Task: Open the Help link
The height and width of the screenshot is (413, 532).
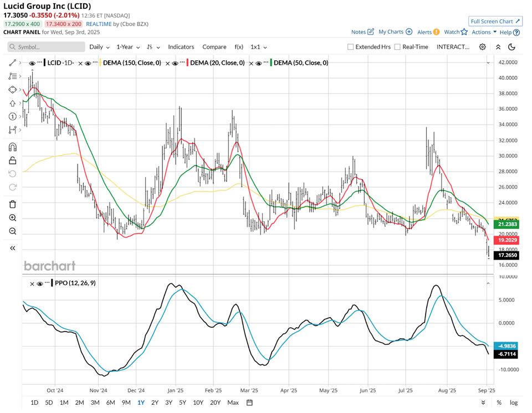Action: point(510,32)
